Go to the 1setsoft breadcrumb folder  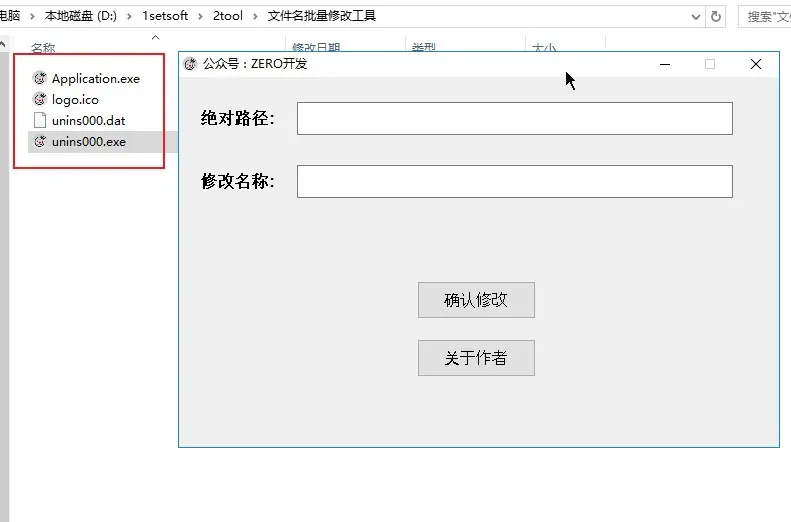(165, 16)
